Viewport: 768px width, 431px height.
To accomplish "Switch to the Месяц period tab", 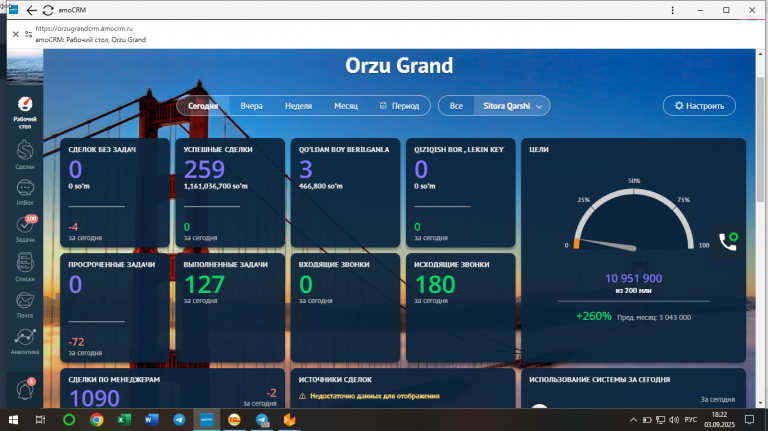I will pos(346,106).
